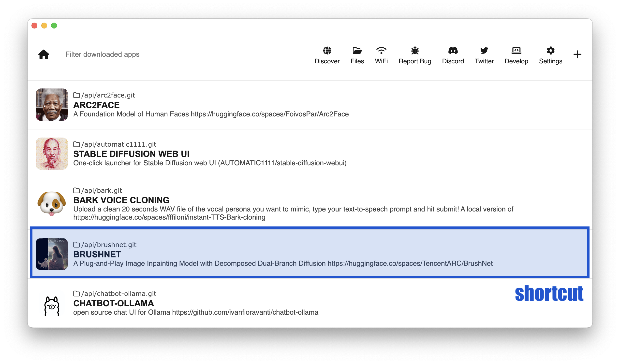Open the CHATBOT-OLLAMA app entry
The image size is (620, 364).
coord(114,303)
